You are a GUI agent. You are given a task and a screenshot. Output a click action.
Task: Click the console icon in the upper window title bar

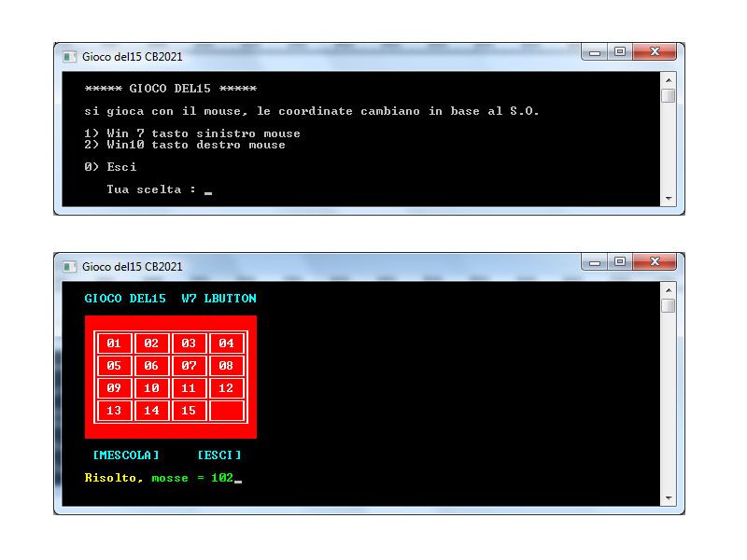point(69,57)
